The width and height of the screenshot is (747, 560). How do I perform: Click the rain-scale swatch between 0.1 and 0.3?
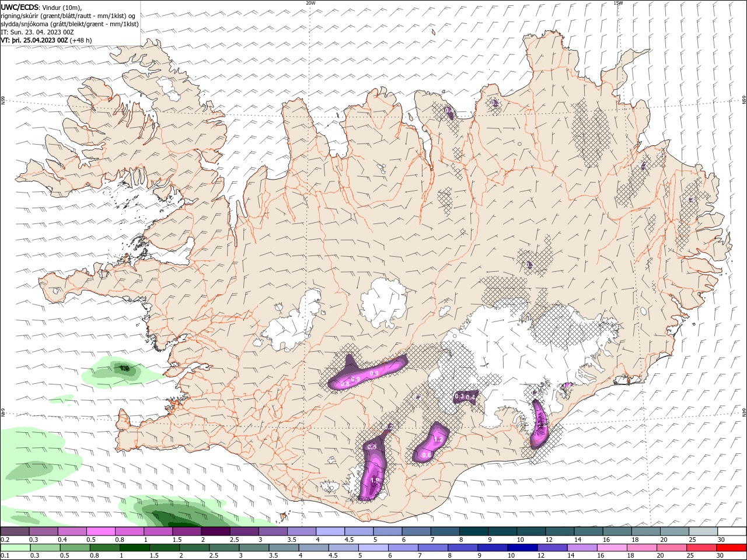pyautogui.click(x=15, y=547)
